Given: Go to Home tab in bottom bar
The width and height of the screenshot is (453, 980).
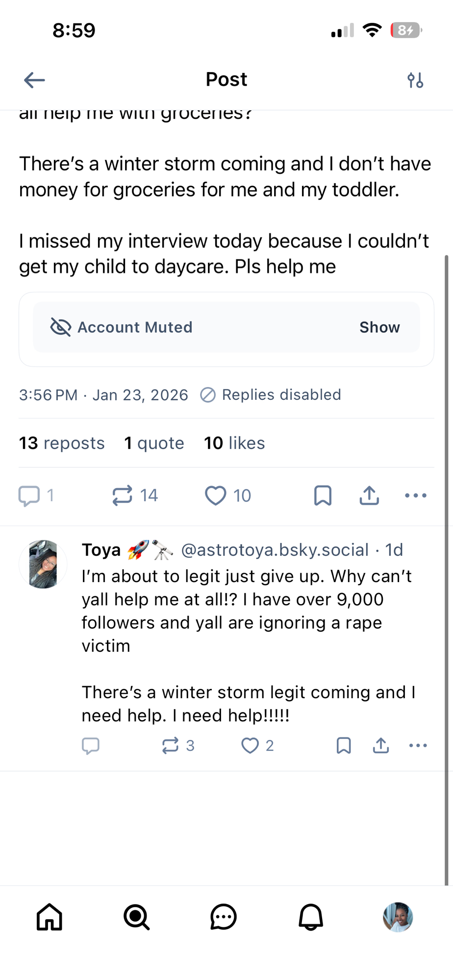Looking at the screenshot, I should (x=50, y=917).
